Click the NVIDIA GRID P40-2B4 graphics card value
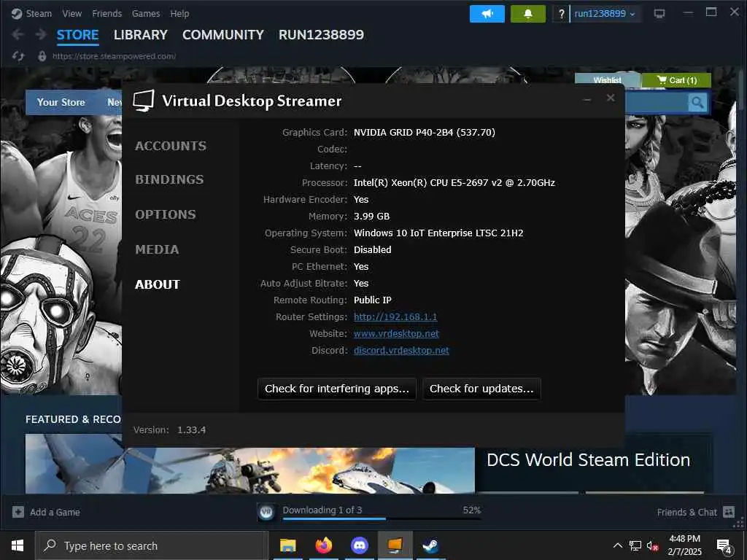This screenshot has width=747, height=560. point(425,133)
